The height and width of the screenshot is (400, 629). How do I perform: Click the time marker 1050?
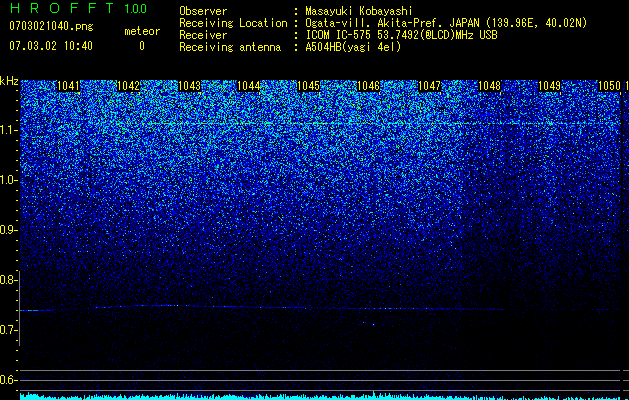pyautogui.click(x=609, y=86)
